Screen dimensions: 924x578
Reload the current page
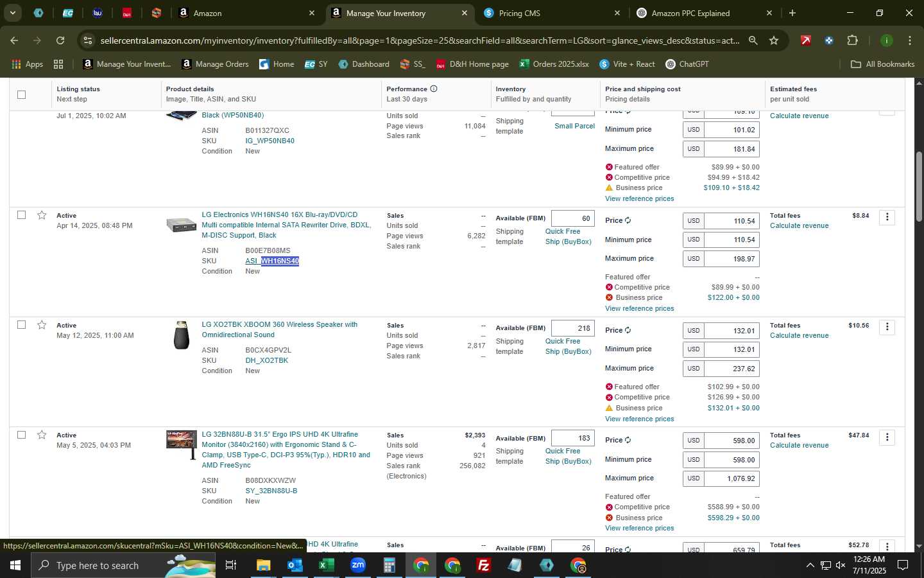pos(60,40)
